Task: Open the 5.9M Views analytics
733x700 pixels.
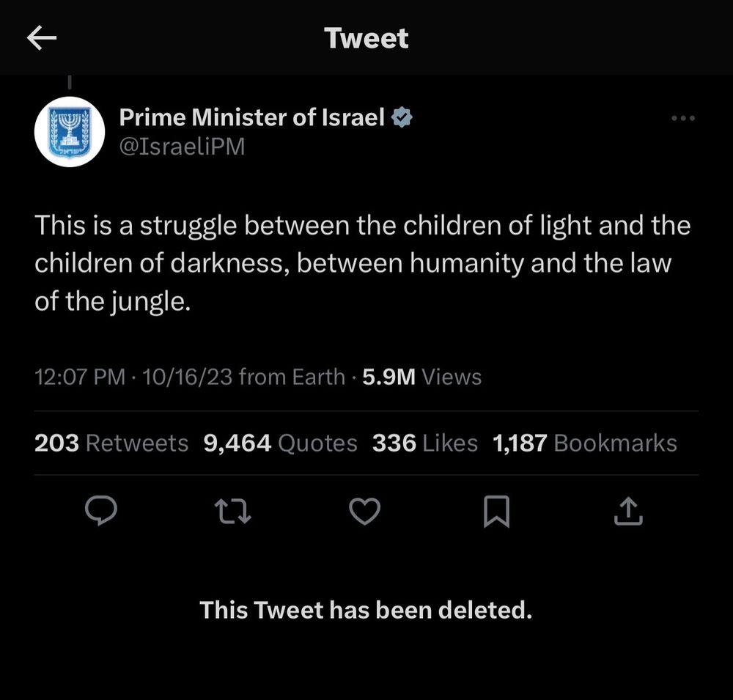Action: pyautogui.click(x=421, y=377)
